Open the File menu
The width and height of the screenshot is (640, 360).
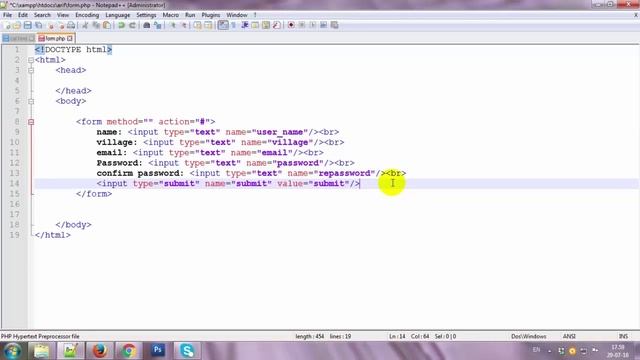click(x=7, y=15)
